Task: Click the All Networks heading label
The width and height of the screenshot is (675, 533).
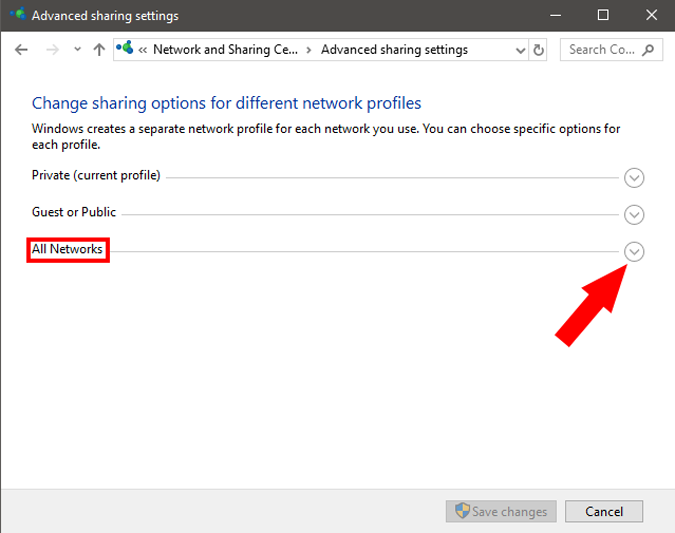Action: (68, 249)
